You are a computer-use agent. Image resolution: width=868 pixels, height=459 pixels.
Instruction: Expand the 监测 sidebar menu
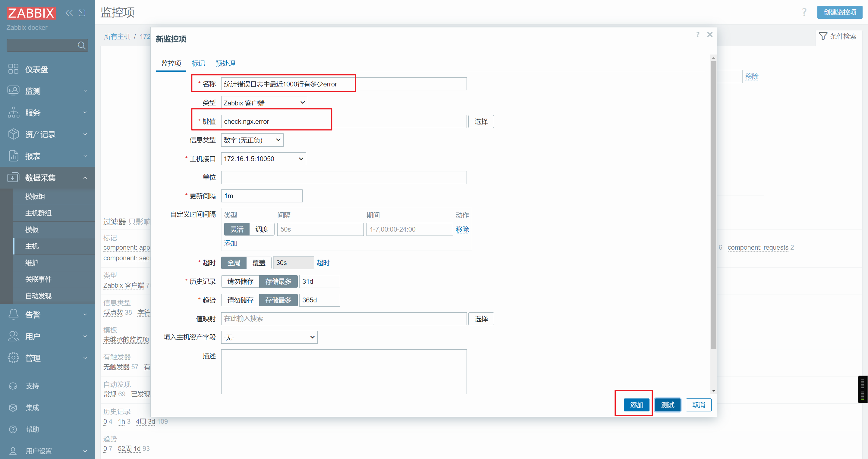[x=85, y=91]
